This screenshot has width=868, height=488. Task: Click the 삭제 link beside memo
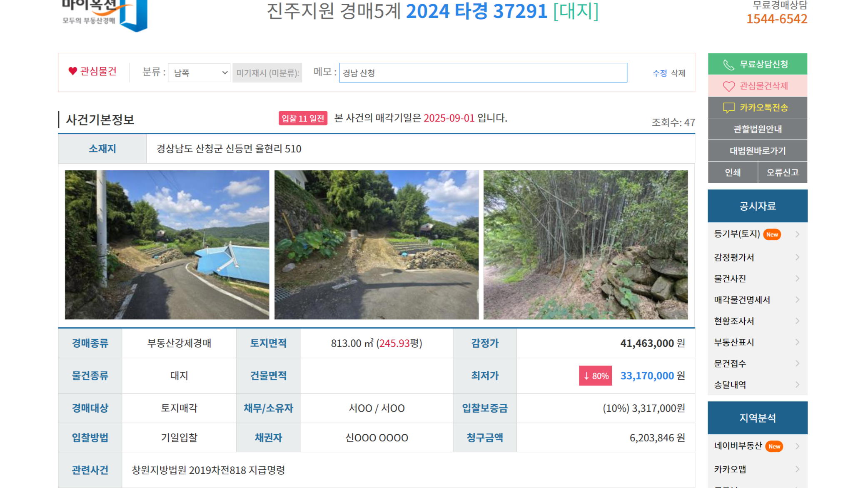(x=678, y=73)
